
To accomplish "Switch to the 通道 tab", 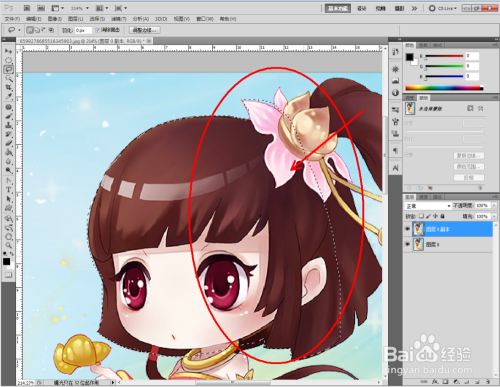I will point(423,197).
